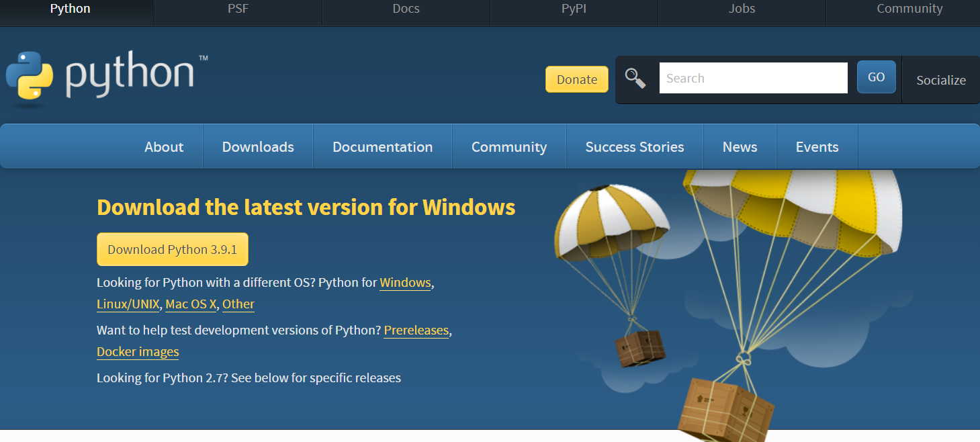The image size is (980, 442).
Task: Click the search magnifier icon
Action: click(636, 79)
